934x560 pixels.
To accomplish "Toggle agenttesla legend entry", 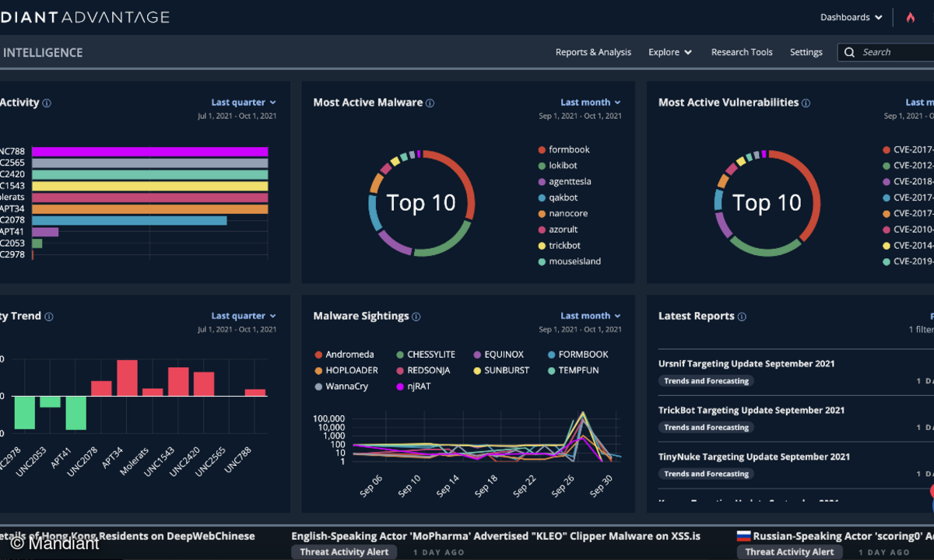I will [564, 181].
